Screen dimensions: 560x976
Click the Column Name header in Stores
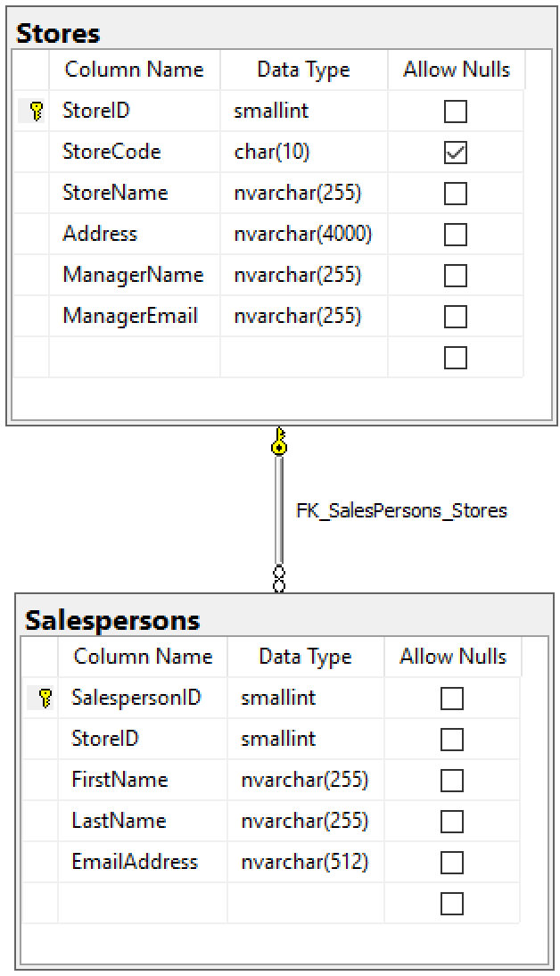[x=134, y=70]
